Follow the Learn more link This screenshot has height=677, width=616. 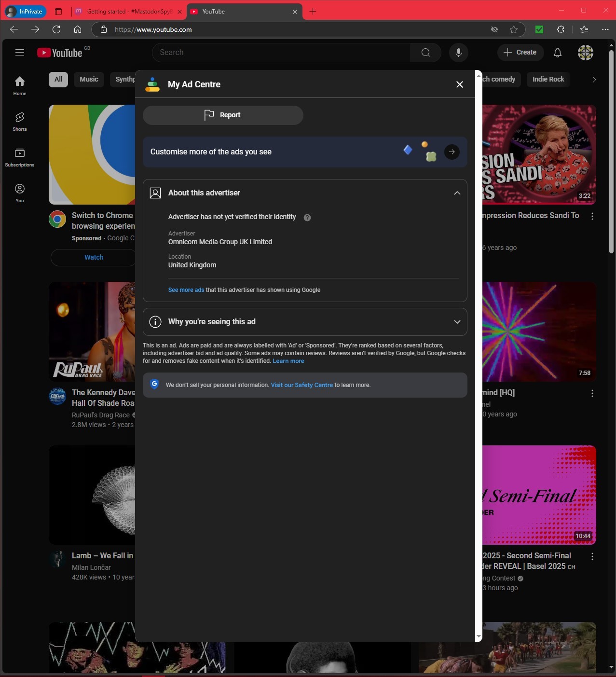pos(288,361)
